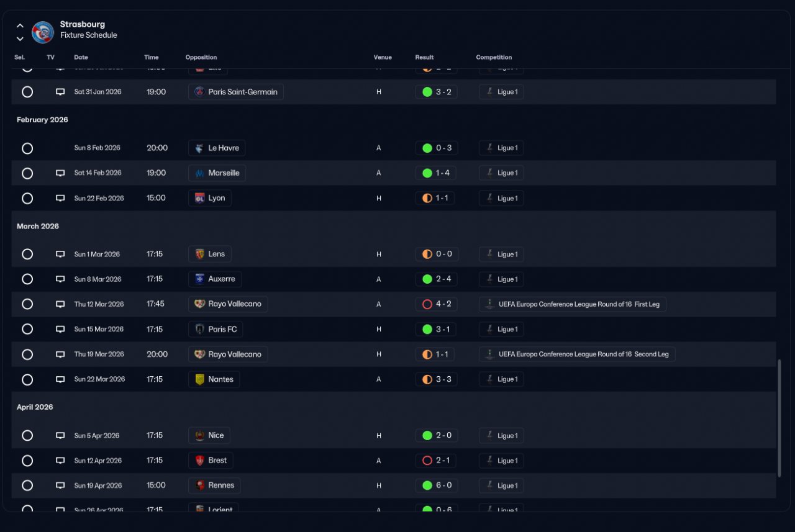The height and width of the screenshot is (532, 795).
Task: Open the Round of 16 First Leg competition
Action: (x=572, y=304)
